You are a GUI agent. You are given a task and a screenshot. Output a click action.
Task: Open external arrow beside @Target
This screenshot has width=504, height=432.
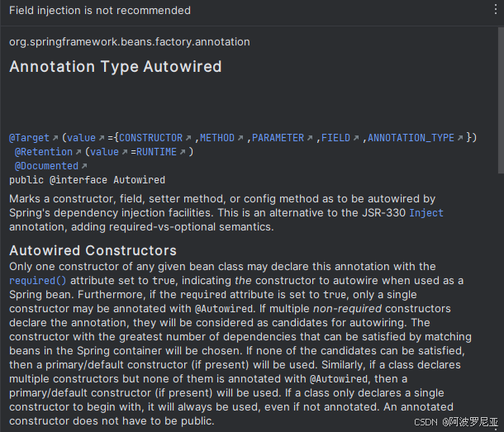coord(55,138)
